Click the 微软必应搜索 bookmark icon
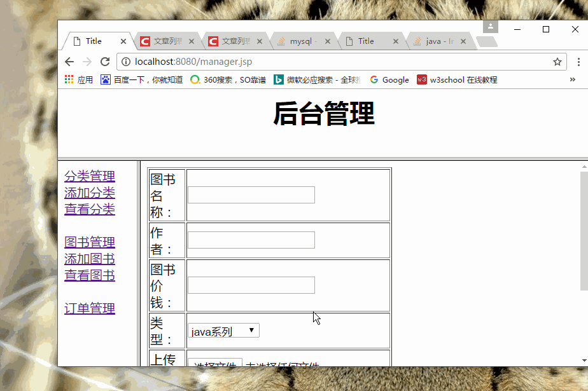Image resolution: width=588 pixels, height=391 pixels. 278,79
